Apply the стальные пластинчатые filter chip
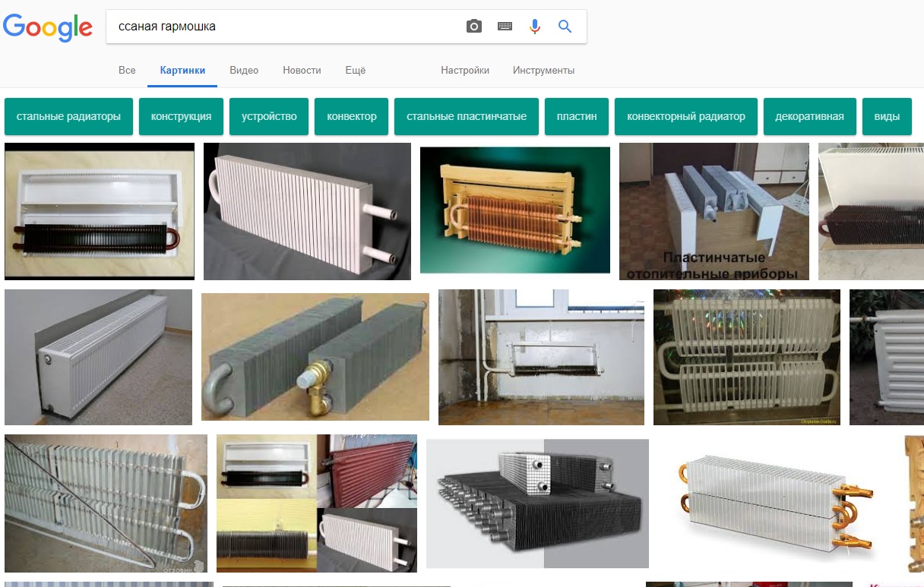 (466, 117)
